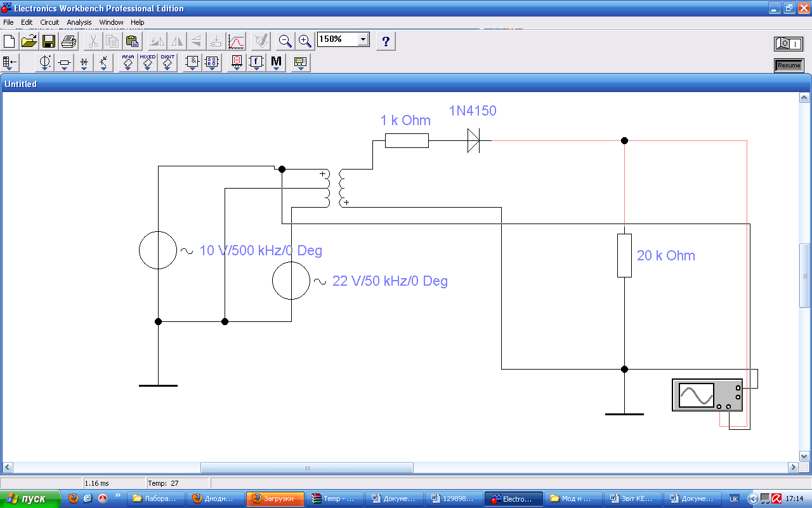Click the greyed-out Rotate icon
Viewport: 812px width, 508px height.
pos(157,42)
